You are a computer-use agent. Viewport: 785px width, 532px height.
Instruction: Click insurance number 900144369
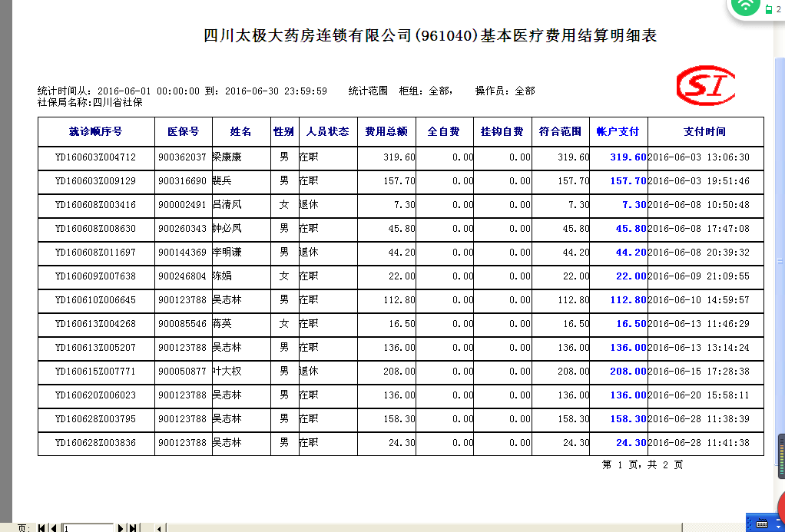(182, 253)
